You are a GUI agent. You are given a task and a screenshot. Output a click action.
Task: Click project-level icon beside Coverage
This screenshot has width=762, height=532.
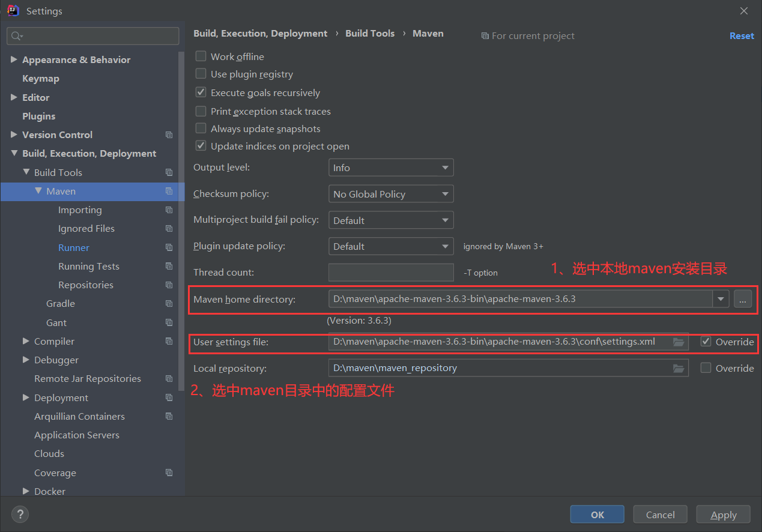click(x=169, y=473)
